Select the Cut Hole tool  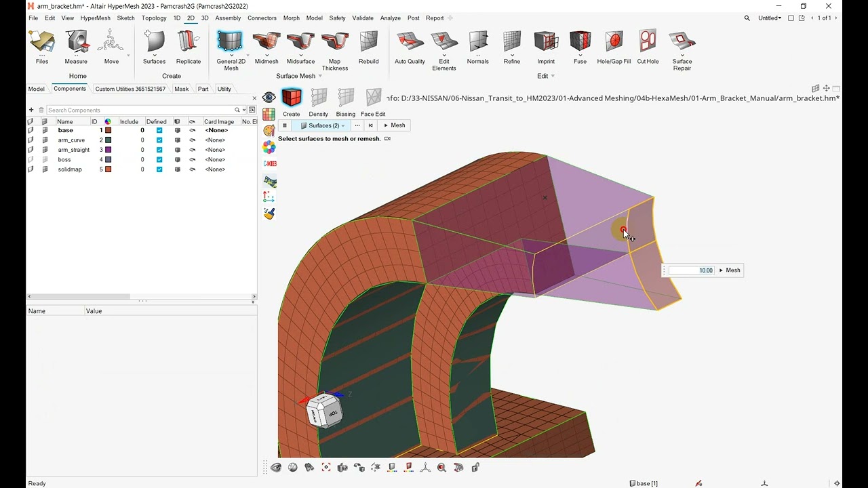click(648, 47)
